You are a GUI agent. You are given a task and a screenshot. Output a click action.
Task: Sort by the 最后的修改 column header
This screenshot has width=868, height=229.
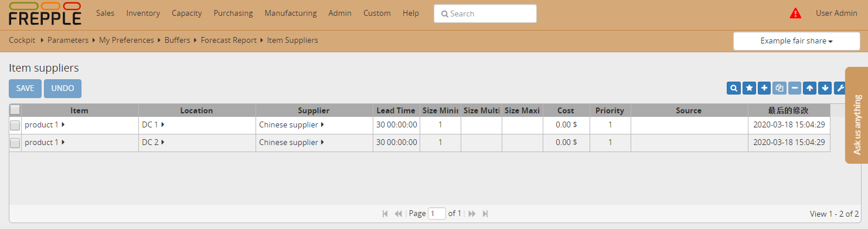tap(789, 110)
